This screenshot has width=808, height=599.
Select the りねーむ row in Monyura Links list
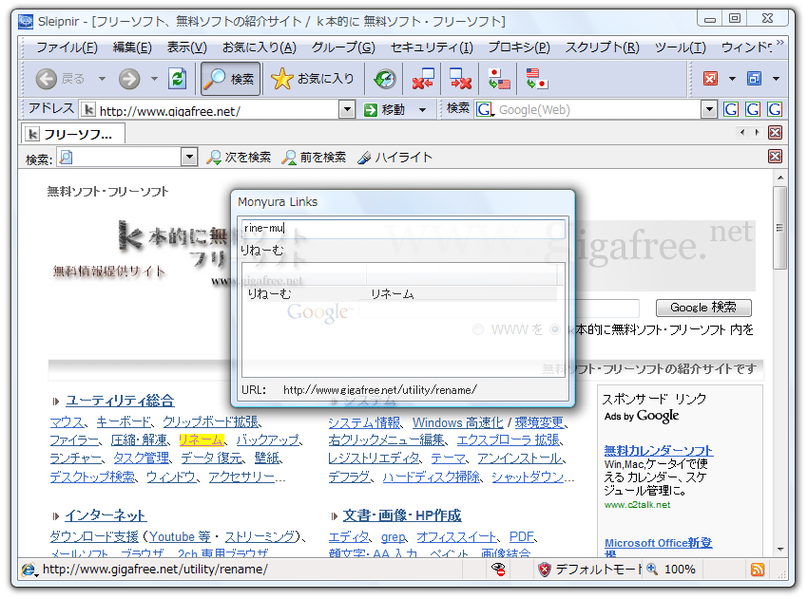(403, 294)
